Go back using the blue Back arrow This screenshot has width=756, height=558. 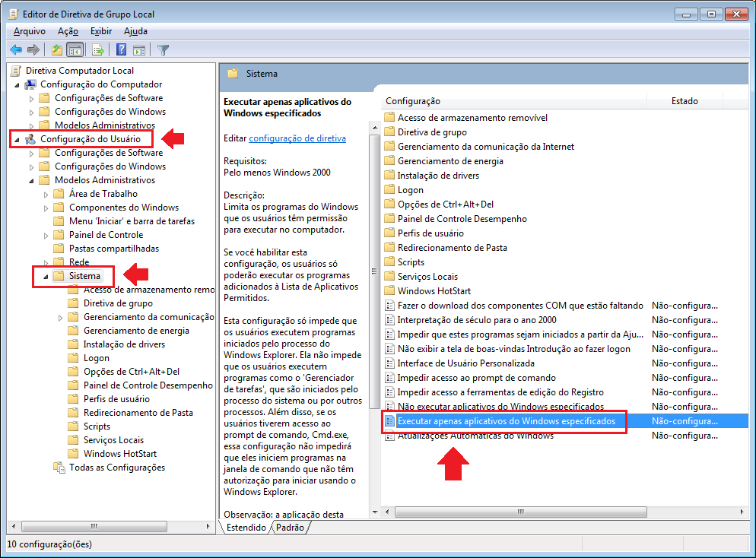16,49
